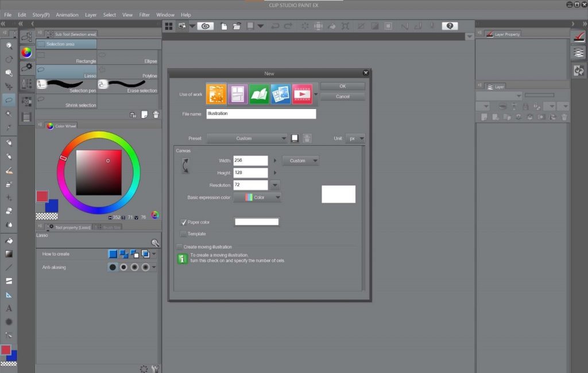Click the primary red color swatch
The image size is (588, 373).
(x=42, y=197)
